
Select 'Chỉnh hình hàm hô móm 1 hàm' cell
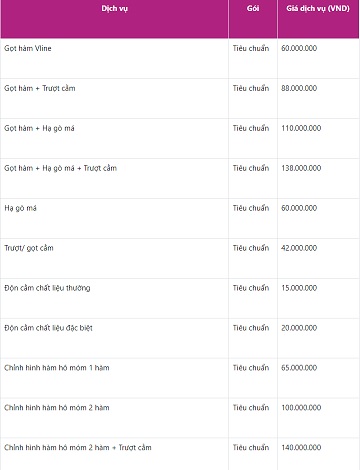click(114, 378)
